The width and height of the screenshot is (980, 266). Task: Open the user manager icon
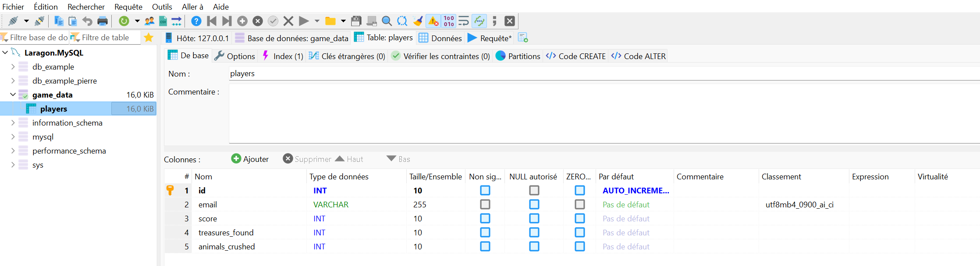[149, 21]
